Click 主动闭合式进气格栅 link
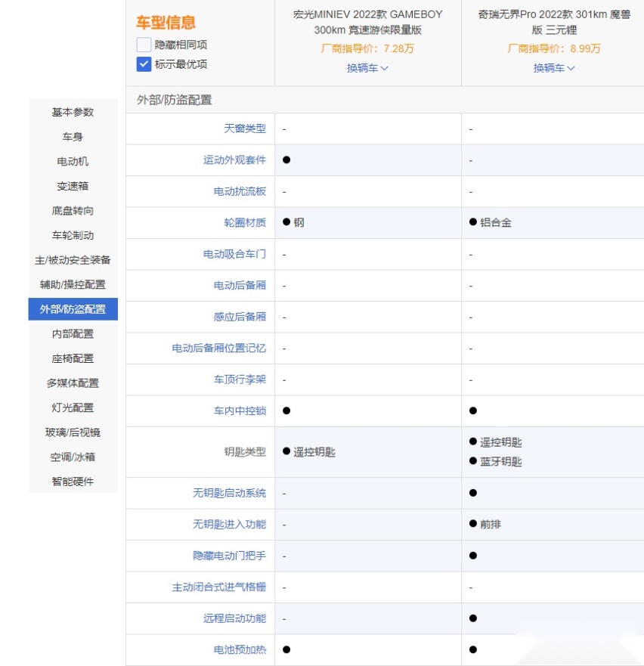This screenshot has height=666, width=644. coord(218,587)
